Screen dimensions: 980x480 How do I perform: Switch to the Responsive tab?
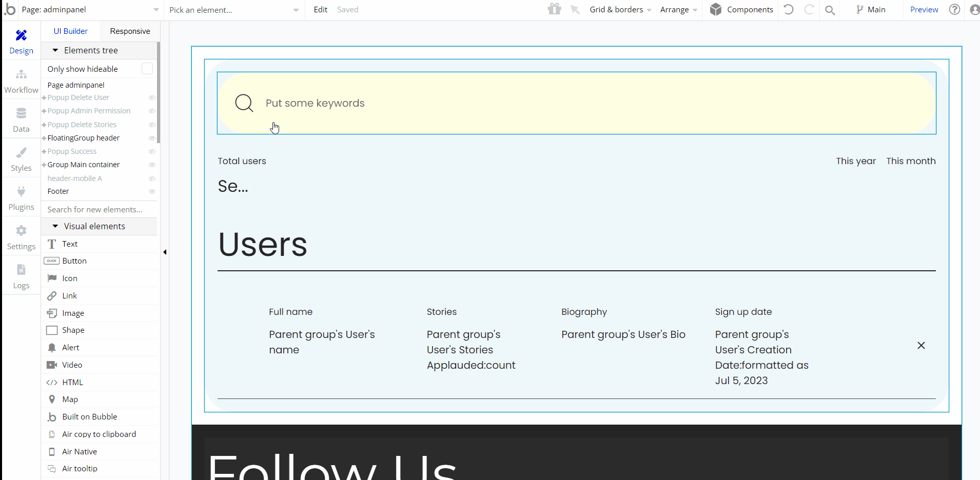click(x=130, y=31)
